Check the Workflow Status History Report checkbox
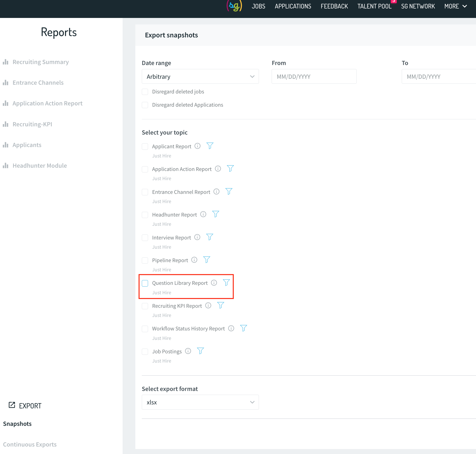 145,329
